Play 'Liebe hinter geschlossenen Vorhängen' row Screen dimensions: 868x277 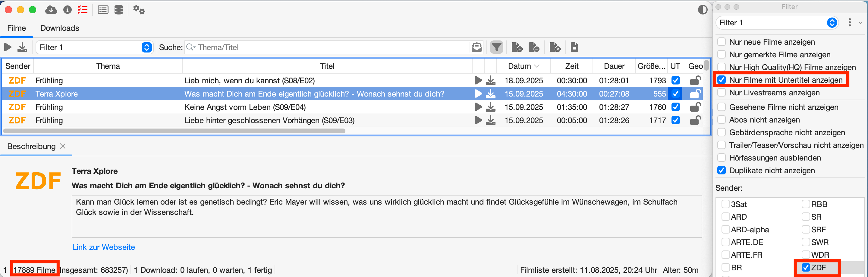[478, 120]
